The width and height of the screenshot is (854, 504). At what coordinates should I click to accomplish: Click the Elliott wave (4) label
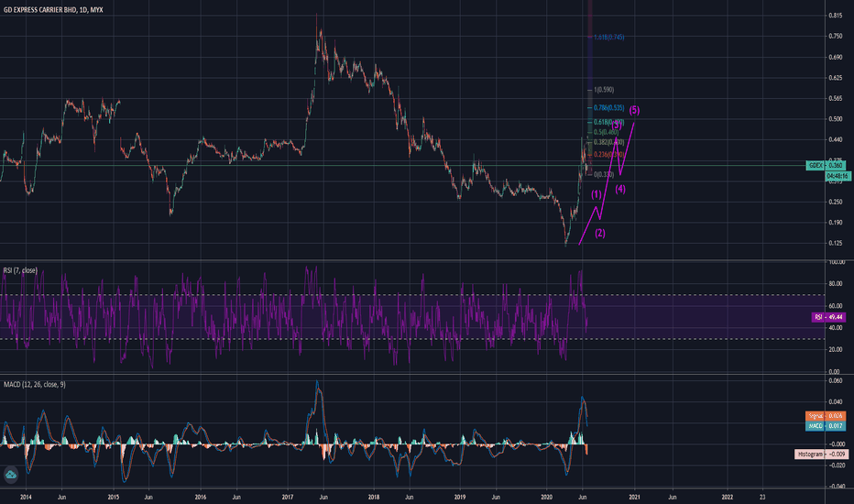(x=620, y=189)
